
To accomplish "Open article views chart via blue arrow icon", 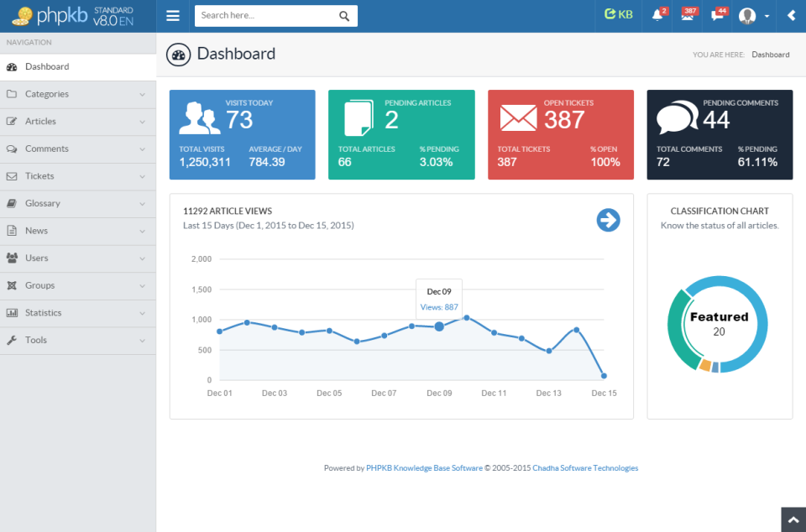I will coord(608,221).
